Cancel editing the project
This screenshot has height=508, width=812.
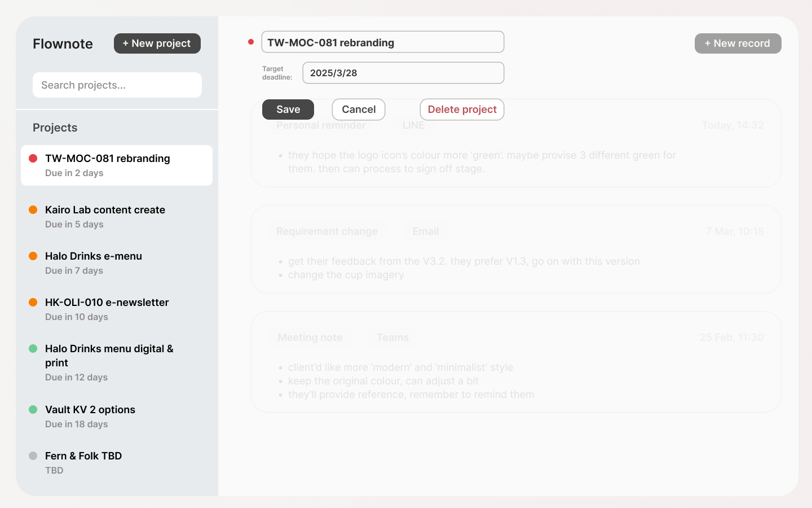pyautogui.click(x=358, y=110)
